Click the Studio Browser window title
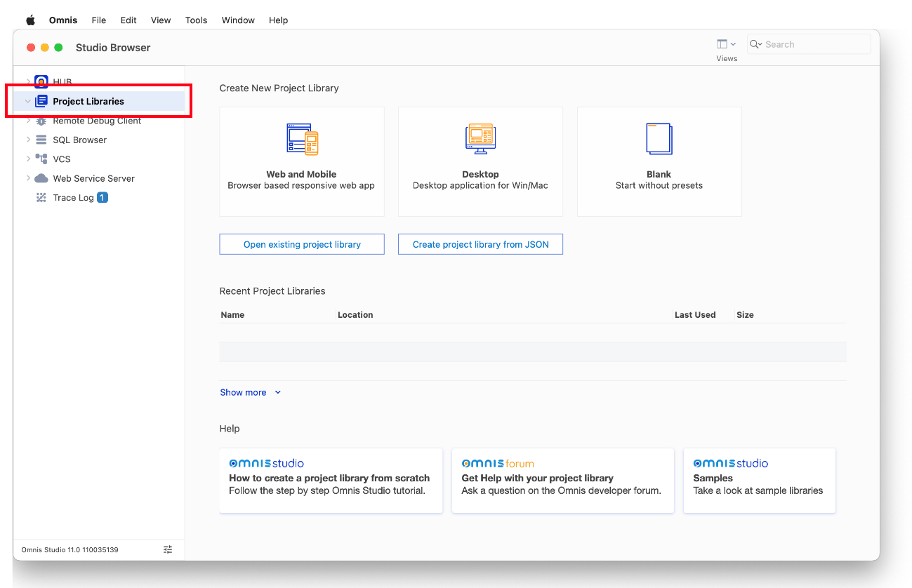This screenshot has height=588, width=912. (x=113, y=48)
